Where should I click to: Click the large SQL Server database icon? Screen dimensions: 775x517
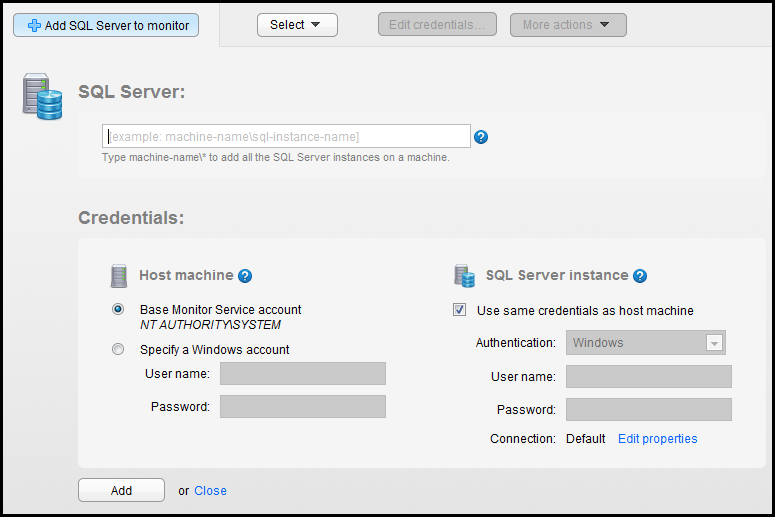42,98
